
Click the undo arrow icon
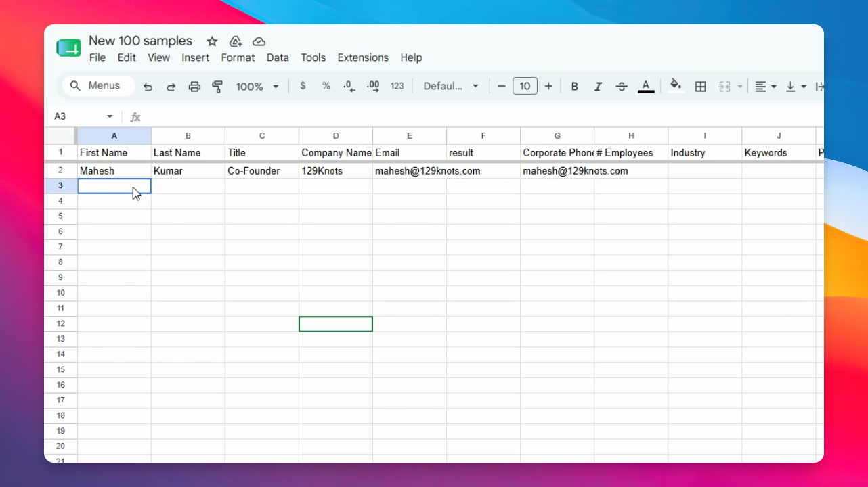point(148,87)
